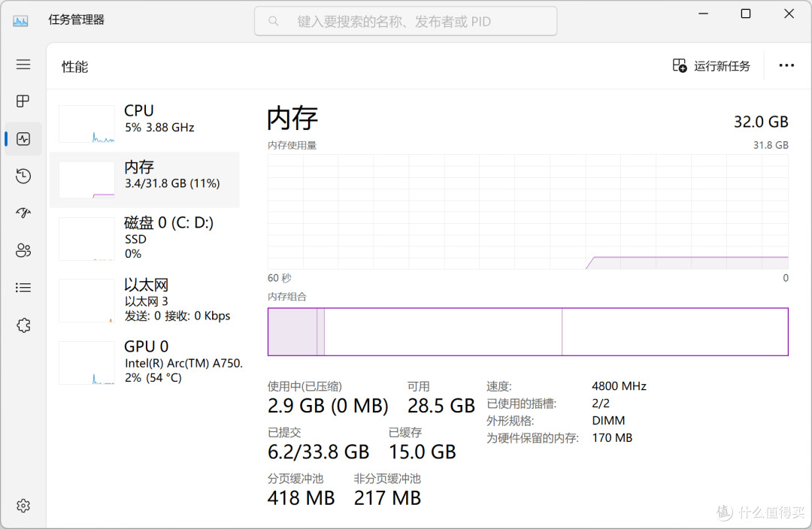Click the 6.2/33.8 GB committed value
Image resolution: width=812 pixels, height=529 pixels.
tap(318, 452)
